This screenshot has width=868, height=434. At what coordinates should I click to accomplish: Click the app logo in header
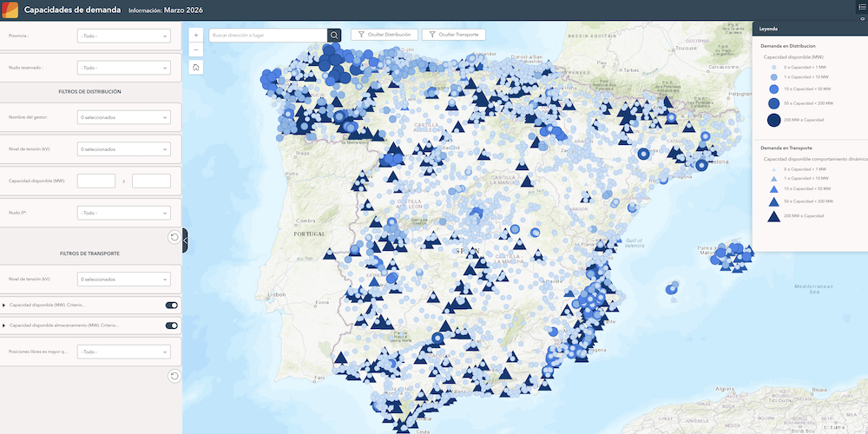10,10
